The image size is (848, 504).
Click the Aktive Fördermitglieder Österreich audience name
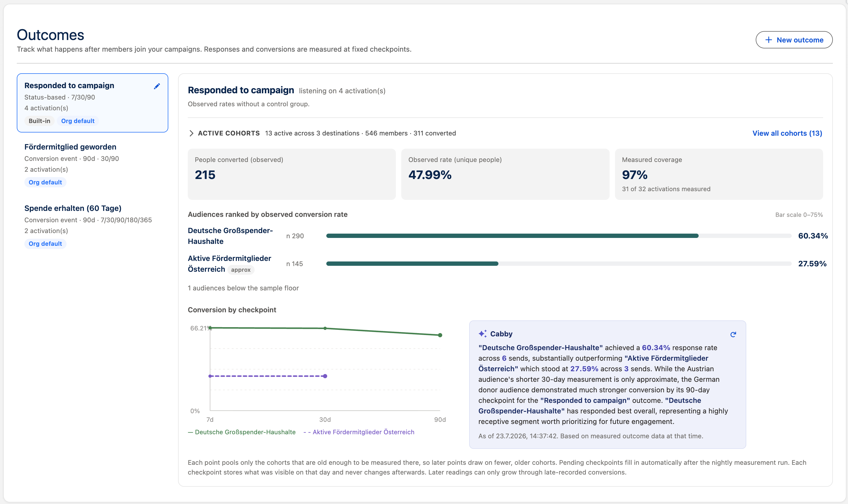pyautogui.click(x=229, y=264)
